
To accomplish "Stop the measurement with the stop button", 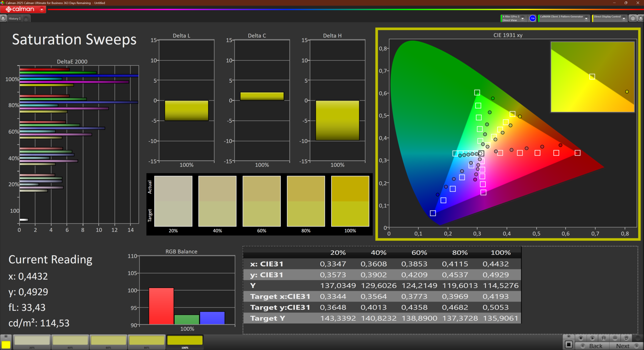I will [x=581, y=338].
